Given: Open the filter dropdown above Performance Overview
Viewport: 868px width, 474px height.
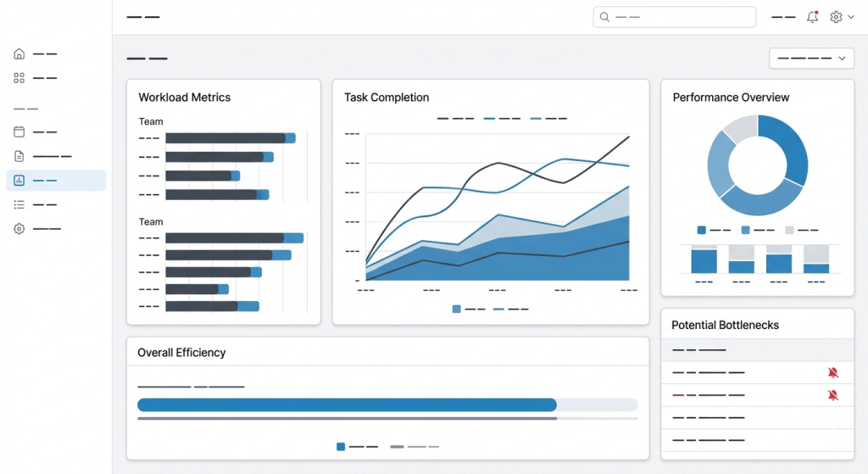Looking at the screenshot, I should 811,59.
